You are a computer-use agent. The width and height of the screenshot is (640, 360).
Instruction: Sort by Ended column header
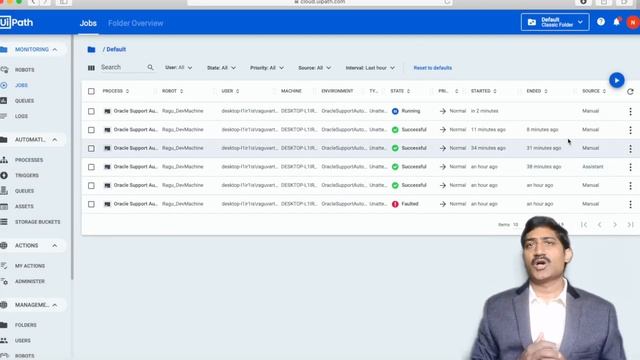coord(537,91)
